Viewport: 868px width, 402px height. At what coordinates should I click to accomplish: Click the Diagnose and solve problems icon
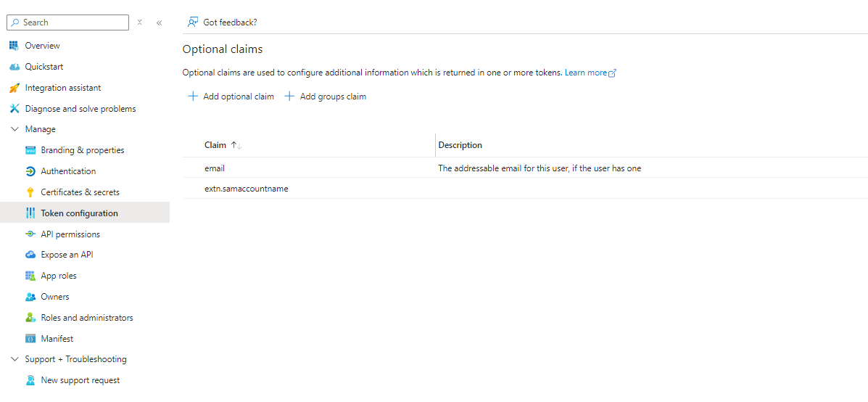coord(14,109)
